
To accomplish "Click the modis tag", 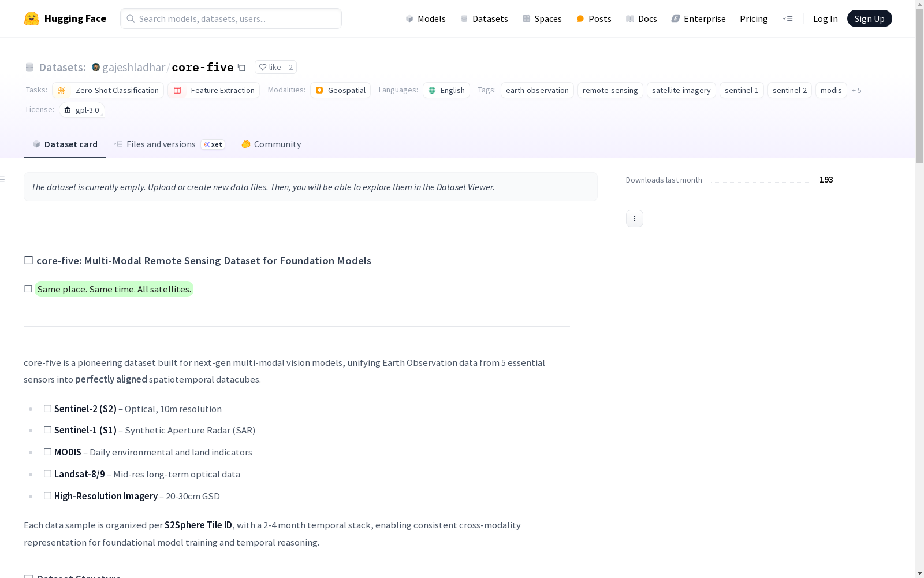I will [x=831, y=90].
